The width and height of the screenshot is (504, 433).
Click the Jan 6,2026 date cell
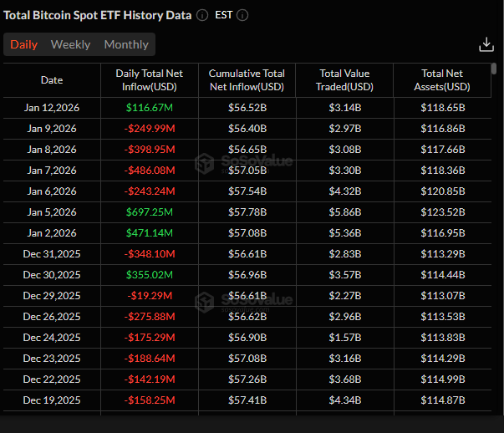(52, 191)
